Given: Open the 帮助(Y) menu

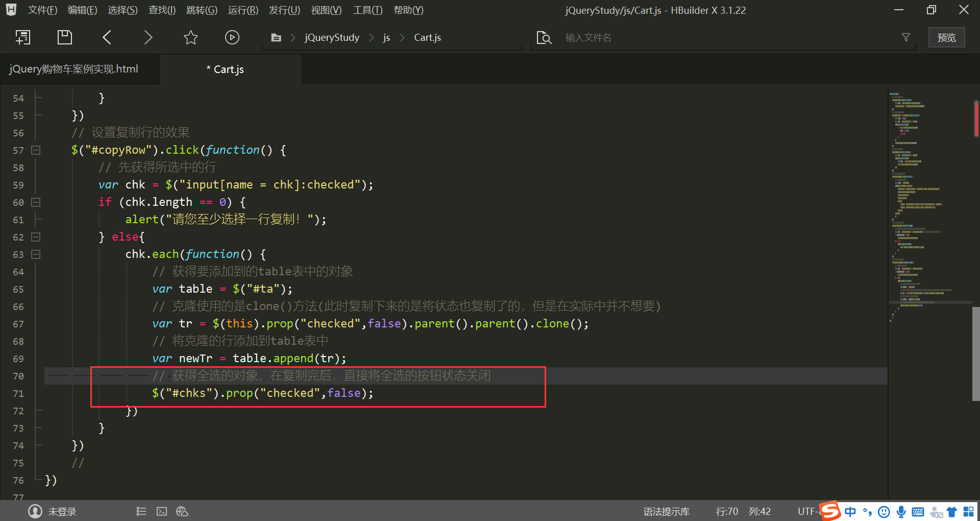Looking at the screenshot, I should [x=408, y=10].
